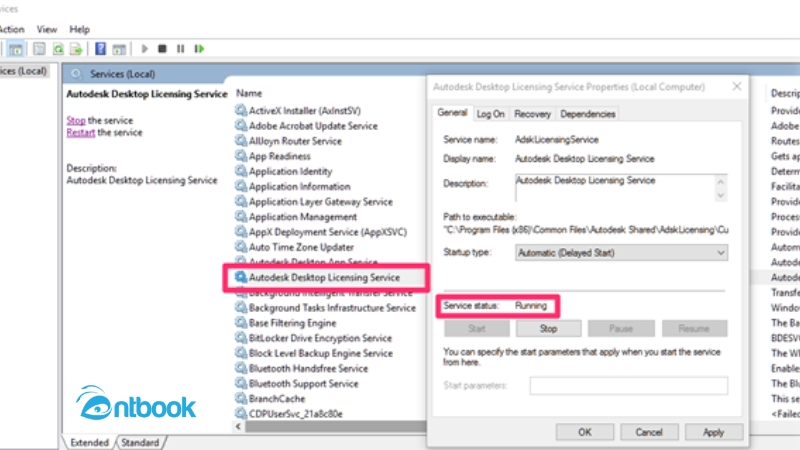Click the AdskLicensingService service name value
Image resolution: width=800 pixels, height=450 pixels.
pyautogui.click(x=557, y=139)
